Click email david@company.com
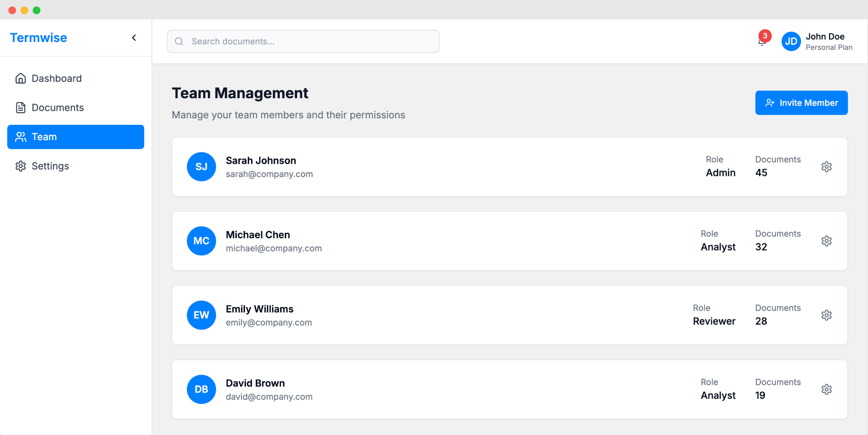The image size is (868, 435). pyautogui.click(x=269, y=397)
